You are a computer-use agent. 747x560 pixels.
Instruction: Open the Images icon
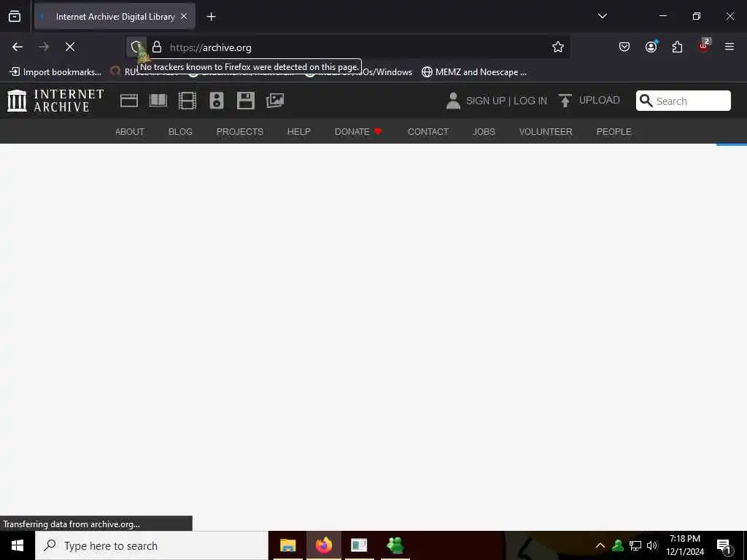275,101
